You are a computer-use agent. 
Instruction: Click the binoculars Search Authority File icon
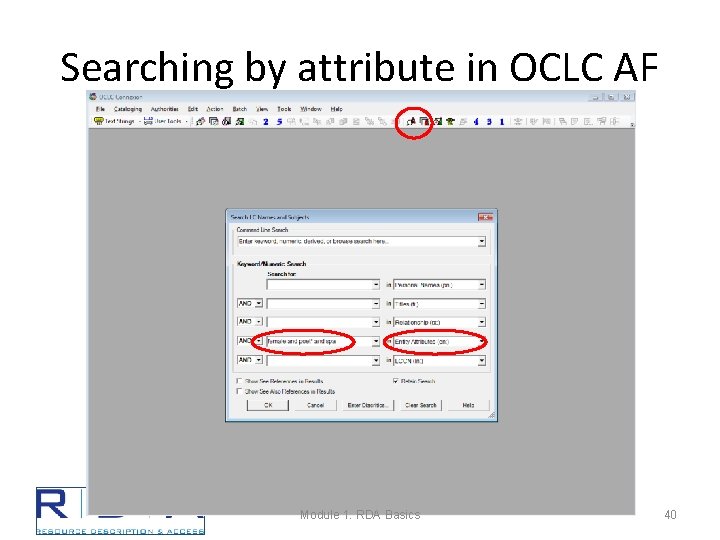(x=411, y=121)
